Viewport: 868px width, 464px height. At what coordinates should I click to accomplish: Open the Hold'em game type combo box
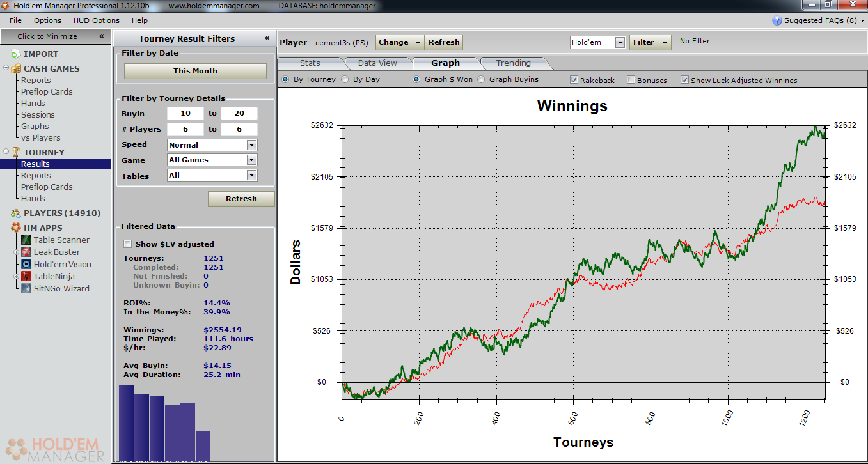(x=597, y=42)
